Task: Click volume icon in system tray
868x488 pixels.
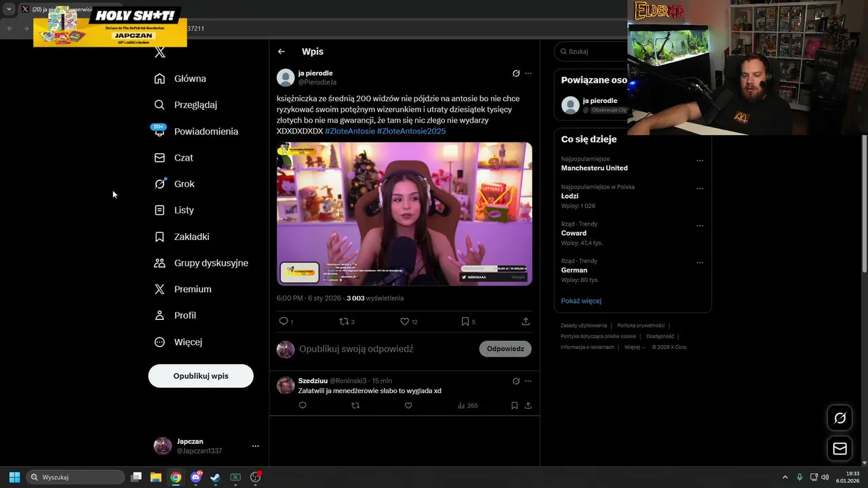Action: (x=825, y=477)
